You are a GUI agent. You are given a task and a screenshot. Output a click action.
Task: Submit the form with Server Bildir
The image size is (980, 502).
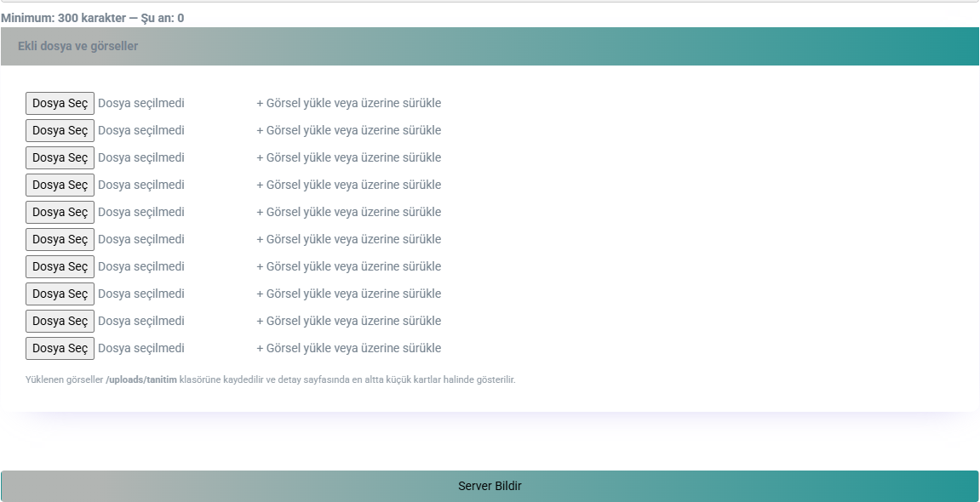pyautogui.click(x=490, y=487)
